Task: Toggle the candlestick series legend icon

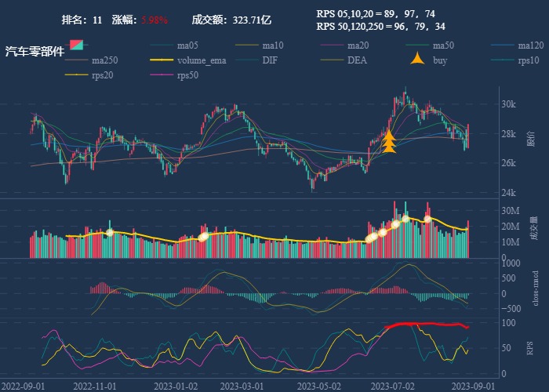Action: (x=78, y=45)
